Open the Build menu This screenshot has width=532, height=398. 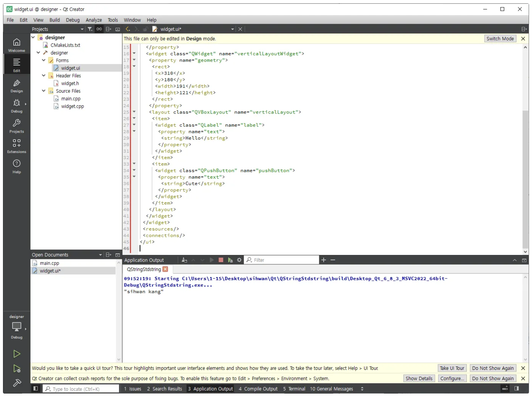pos(54,20)
